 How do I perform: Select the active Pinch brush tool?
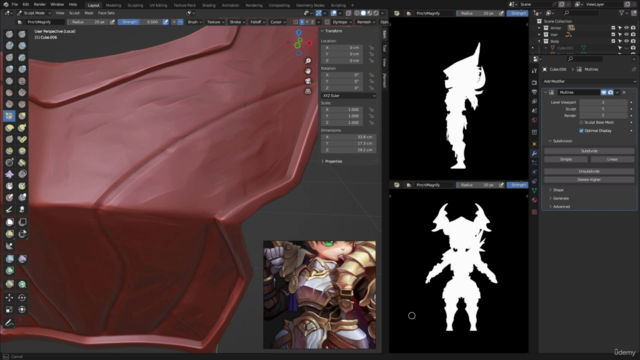pos(9,116)
